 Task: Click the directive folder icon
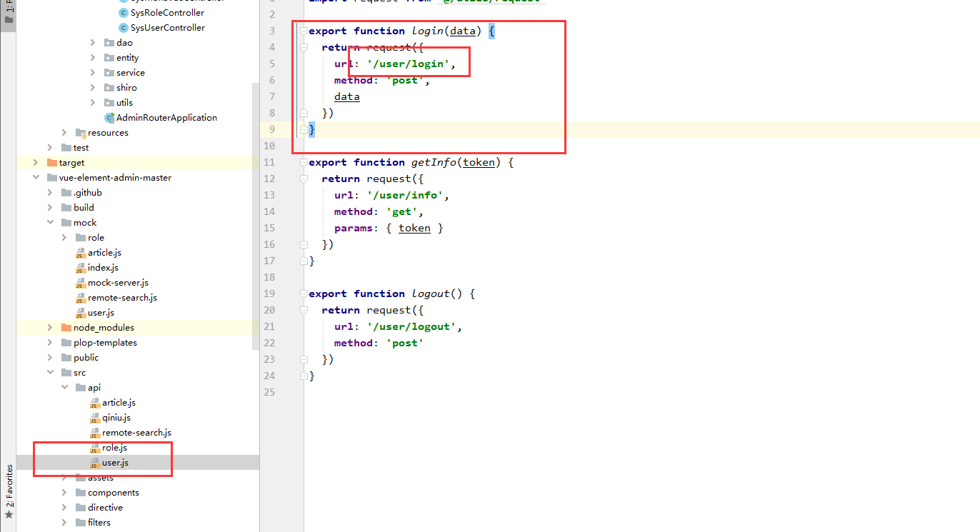tap(81, 508)
